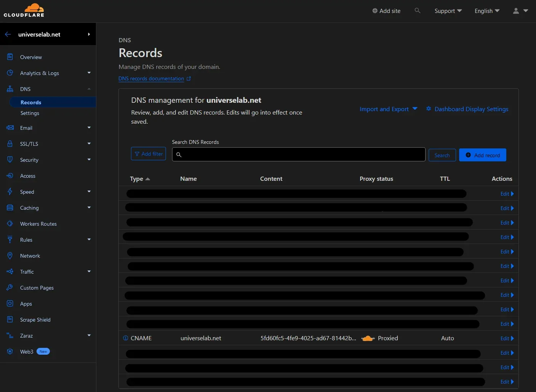The height and width of the screenshot is (392, 536).
Task: Click the search magnifier in the top bar
Action: pyautogui.click(x=417, y=11)
